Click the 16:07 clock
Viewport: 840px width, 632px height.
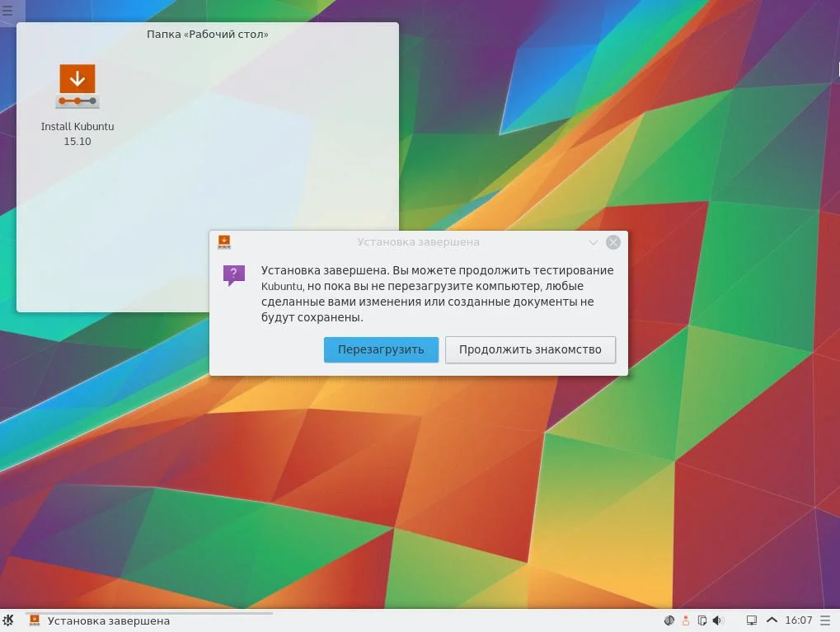798,620
